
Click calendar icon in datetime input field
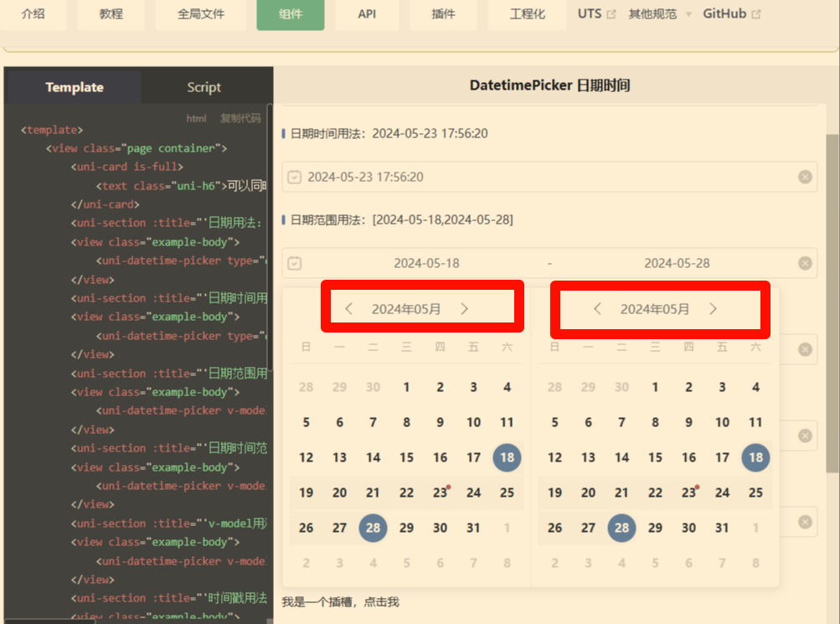tap(295, 177)
